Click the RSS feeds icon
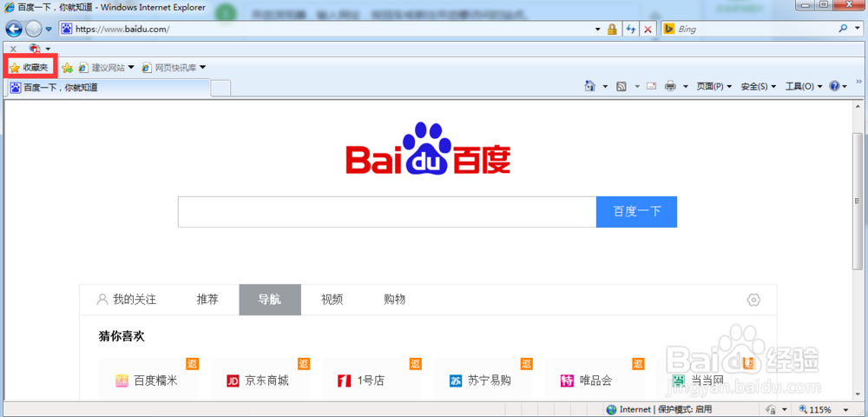Image resolution: width=868 pixels, height=417 pixels. point(621,86)
